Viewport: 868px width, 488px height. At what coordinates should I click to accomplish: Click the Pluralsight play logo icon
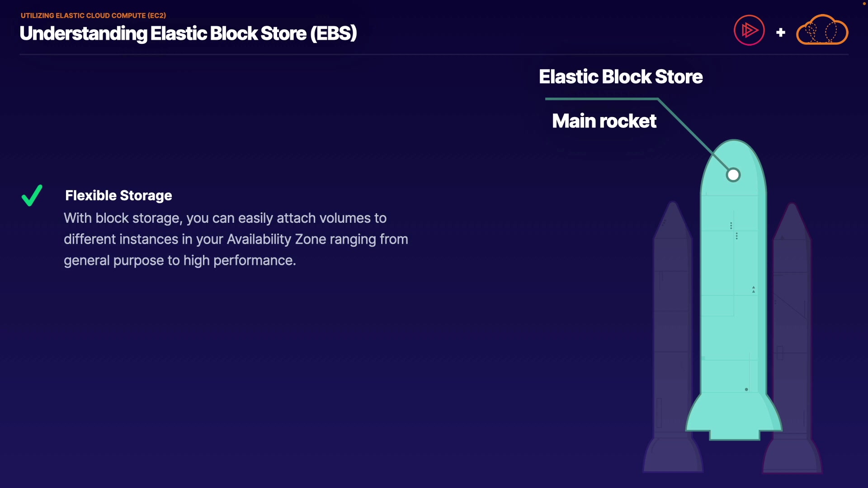(x=749, y=30)
